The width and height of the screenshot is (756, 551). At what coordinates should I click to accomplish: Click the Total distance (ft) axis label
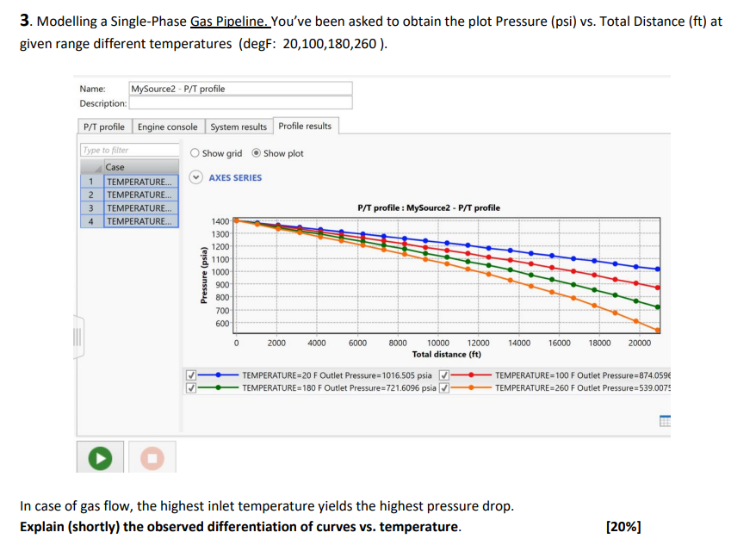(447, 355)
